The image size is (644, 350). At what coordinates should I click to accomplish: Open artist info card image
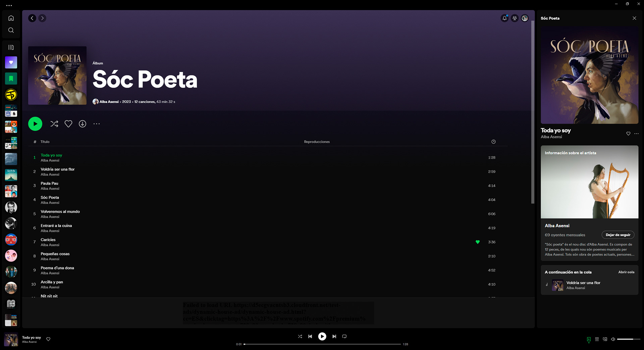(589, 182)
